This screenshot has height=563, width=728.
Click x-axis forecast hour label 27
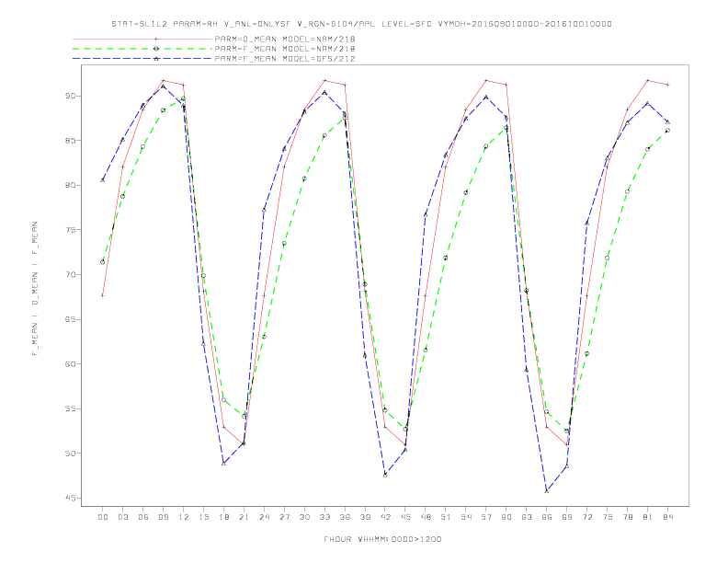point(284,517)
